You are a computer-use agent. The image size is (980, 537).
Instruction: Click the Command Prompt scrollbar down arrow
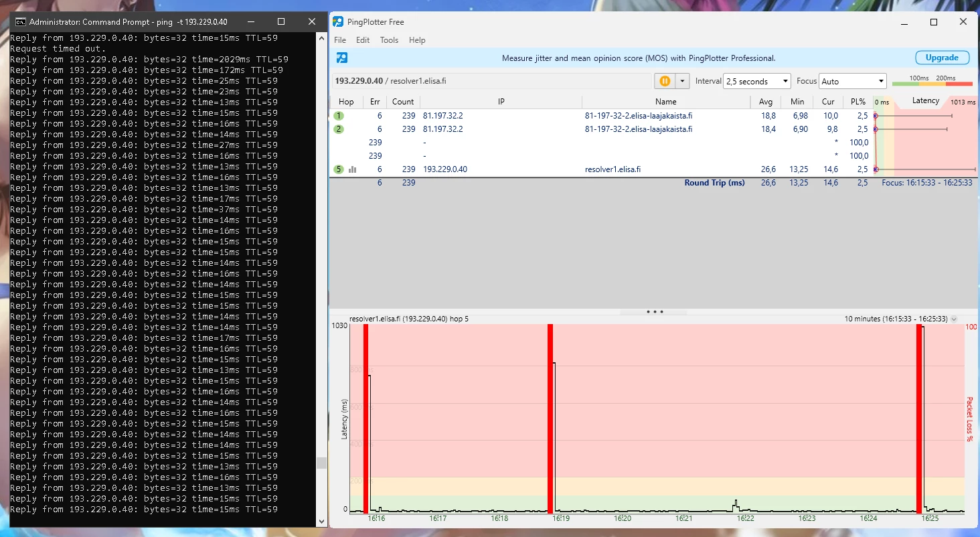321,521
